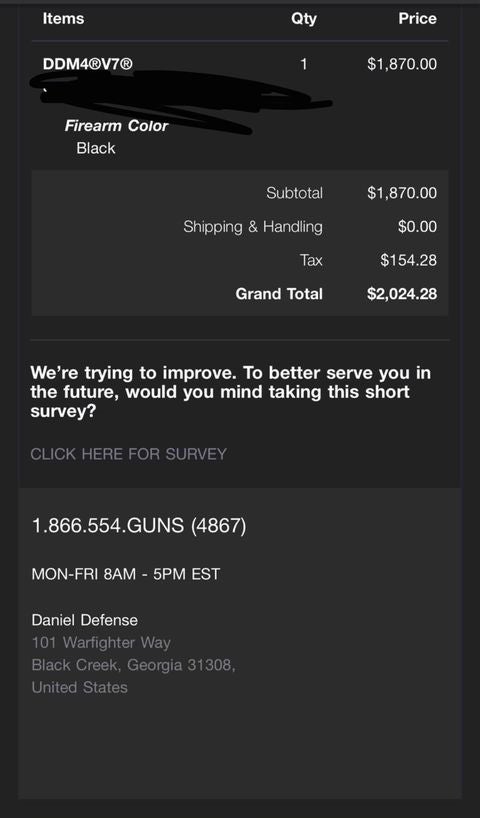Select the $2,024.28 grand total amount
This screenshot has width=480, height=818.
click(x=402, y=294)
